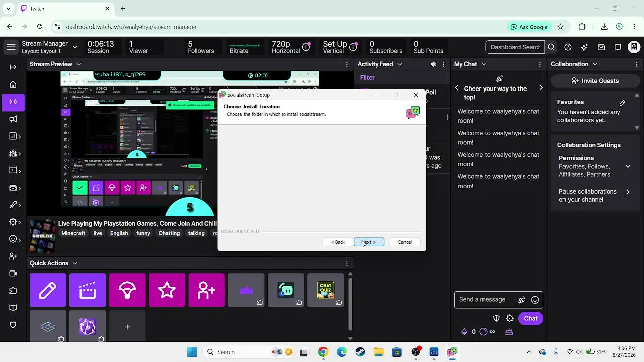Expand the My Chat panel dropdown
The height and width of the screenshot is (362, 644).
(484, 64)
